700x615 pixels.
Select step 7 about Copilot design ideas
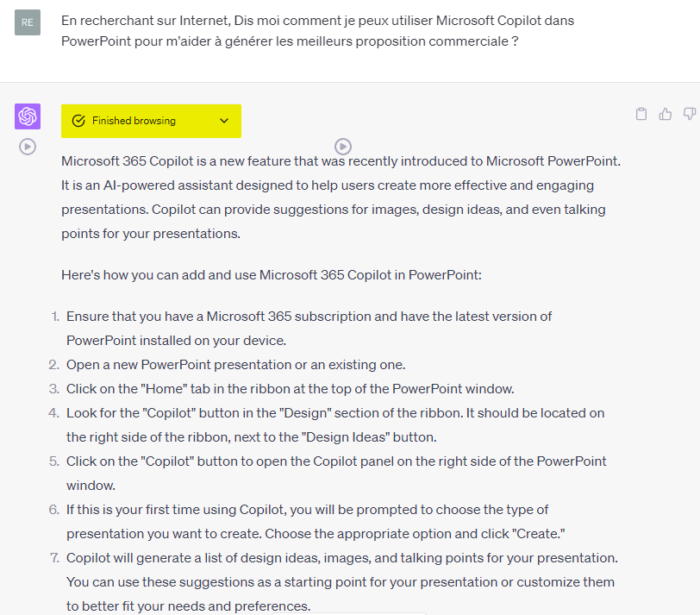[x=341, y=581]
